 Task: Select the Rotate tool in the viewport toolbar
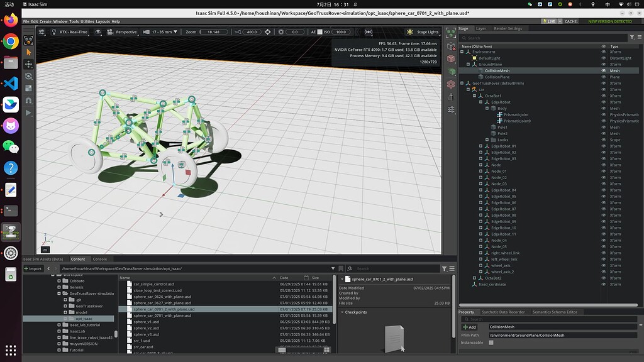coord(28,76)
